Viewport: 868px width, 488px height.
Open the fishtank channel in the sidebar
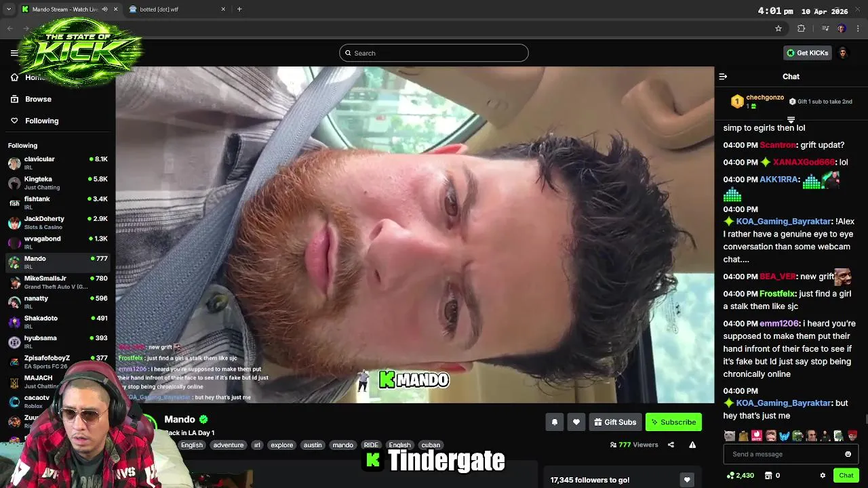point(58,203)
